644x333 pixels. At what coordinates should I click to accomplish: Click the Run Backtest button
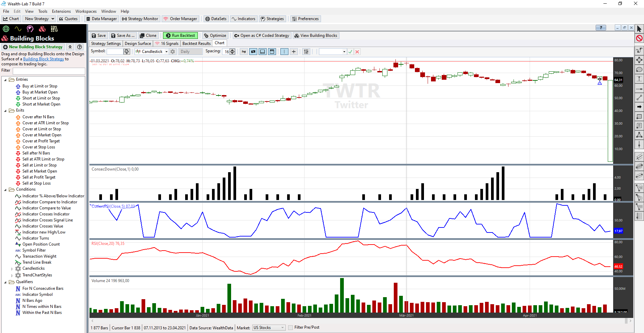180,36
